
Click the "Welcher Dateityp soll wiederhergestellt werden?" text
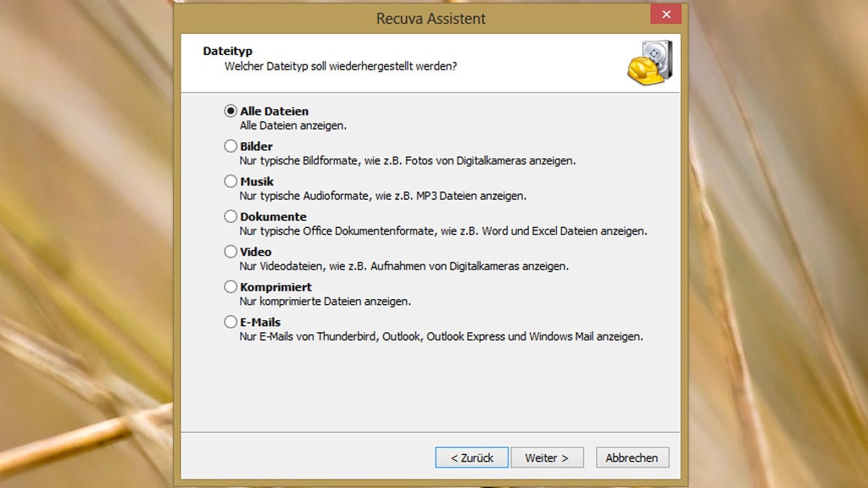(341, 66)
